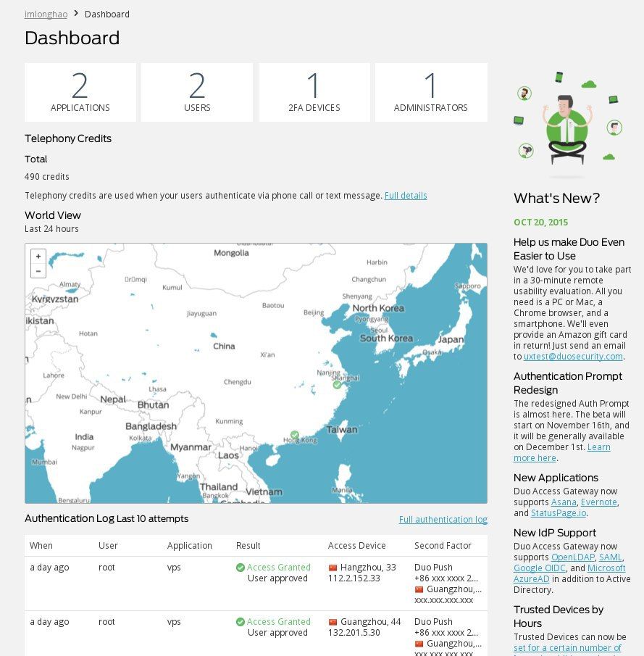Viewport: 644px width, 656px height.
Task: Open the OpenLDAP support link
Action: (x=573, y=557)
